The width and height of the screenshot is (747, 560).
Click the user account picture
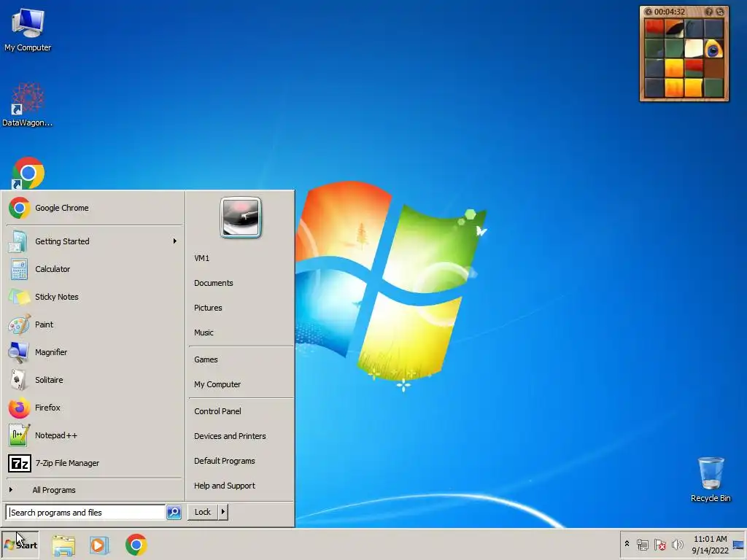pos(241,217)
